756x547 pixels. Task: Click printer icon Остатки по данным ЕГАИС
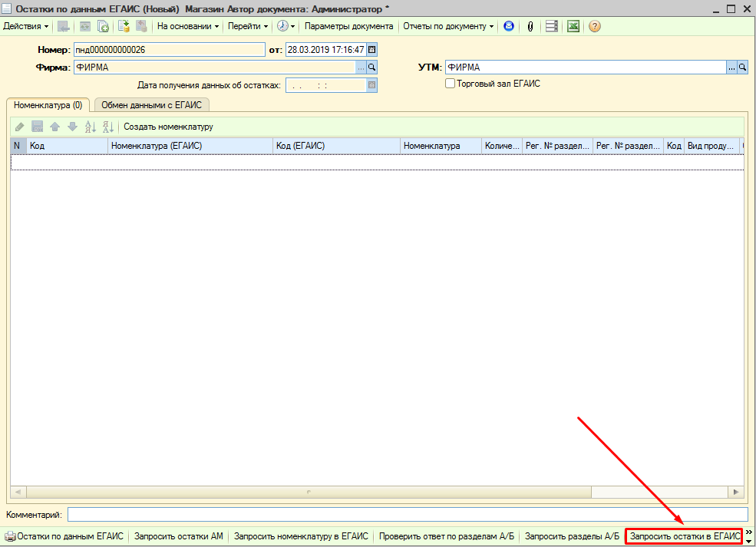pos(10,536)
